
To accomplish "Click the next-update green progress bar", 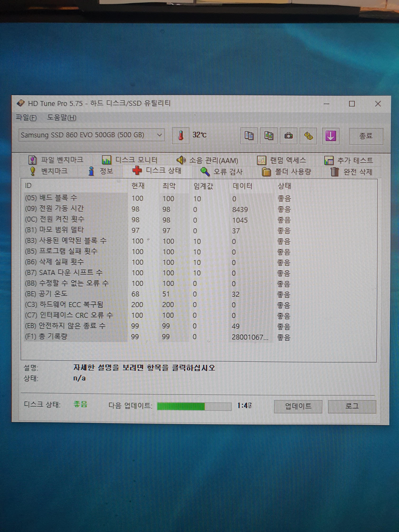I will click(194, 406).
